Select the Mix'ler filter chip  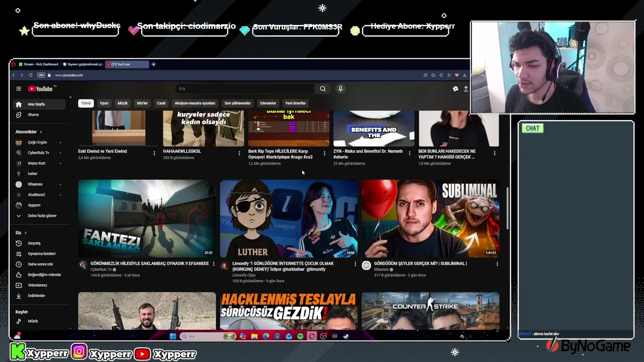142,103
